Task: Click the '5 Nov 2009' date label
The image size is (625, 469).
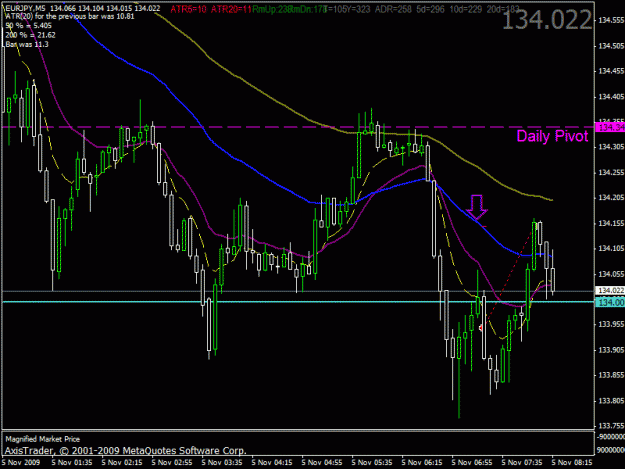Action: pyautogui.click(x=21, y=463)
